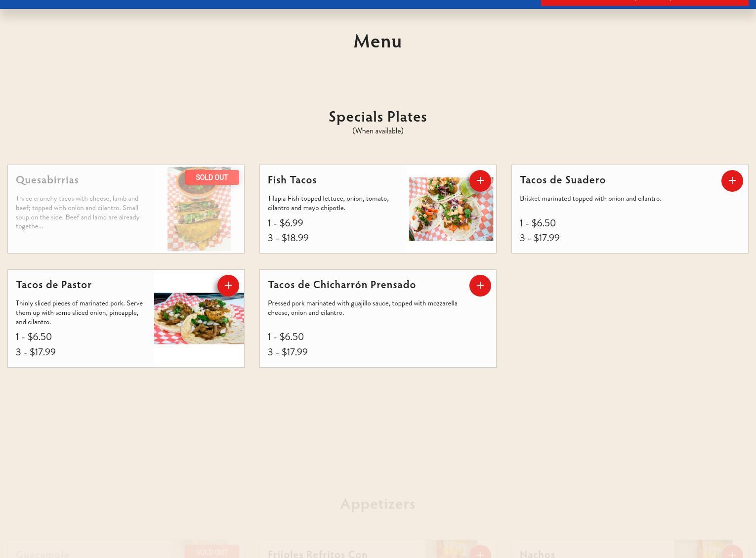Viewport: 756px width, 558px height.
Task: Open the Quesabirrias item title
Action: point(47,180)
